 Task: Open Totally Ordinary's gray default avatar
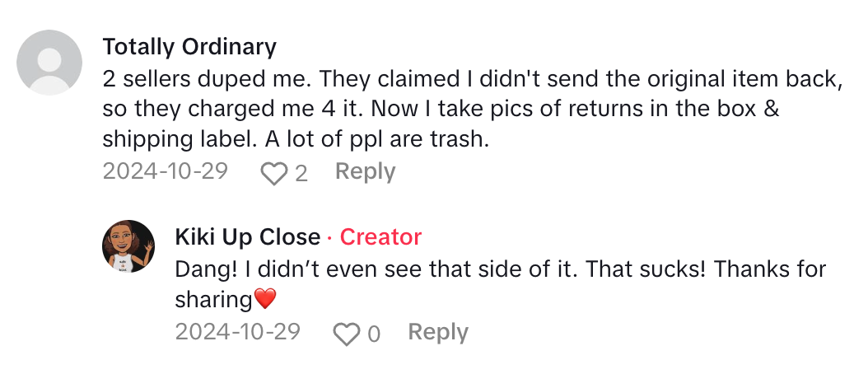click(x=50, y=63)
